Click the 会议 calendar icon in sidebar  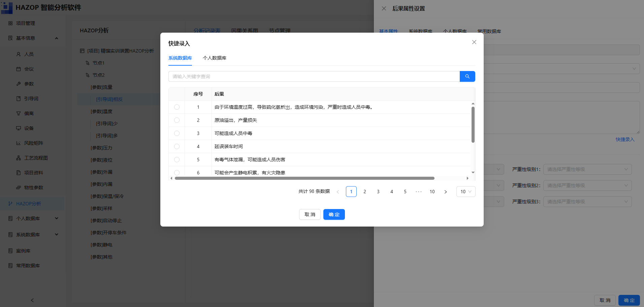[x=19, y=69]
